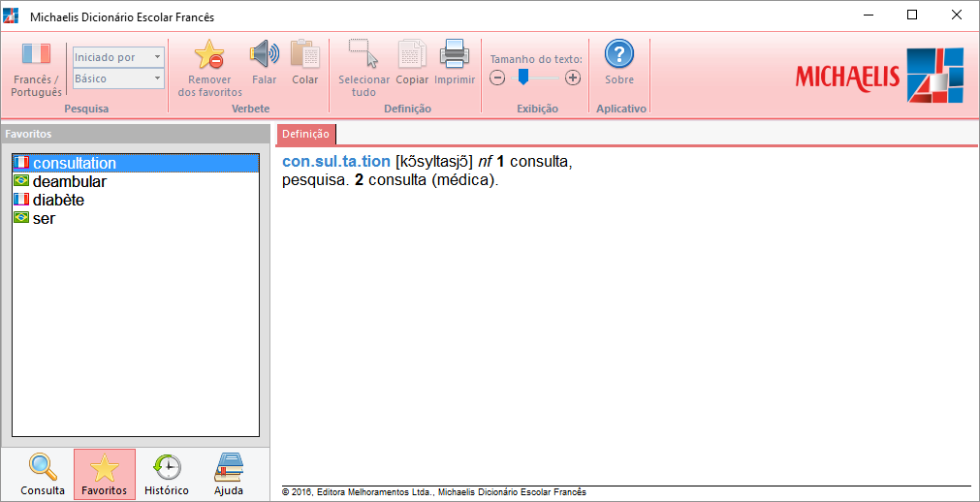Open the Sobre help icon
This screenshot has width=980, height=502.
[x=618, y=54]
